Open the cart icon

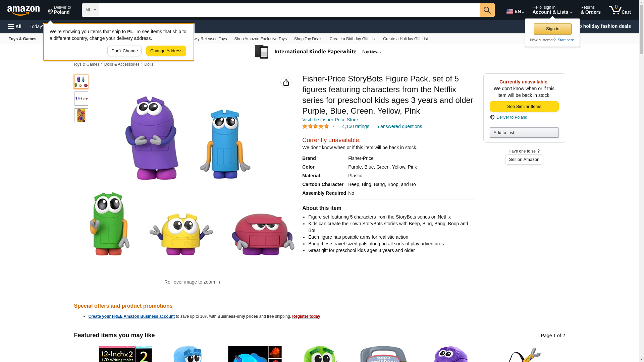pos(620,10)
